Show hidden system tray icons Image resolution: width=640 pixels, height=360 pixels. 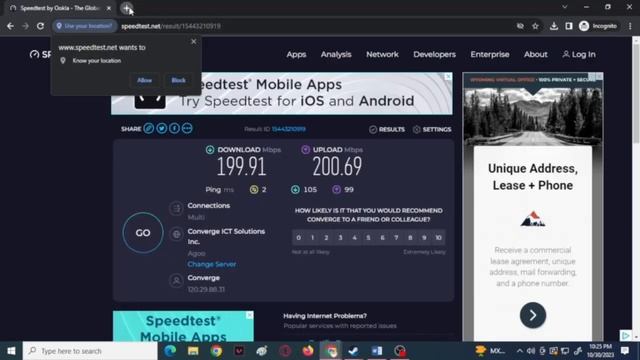pyautogui.click(x=519, y=351)
